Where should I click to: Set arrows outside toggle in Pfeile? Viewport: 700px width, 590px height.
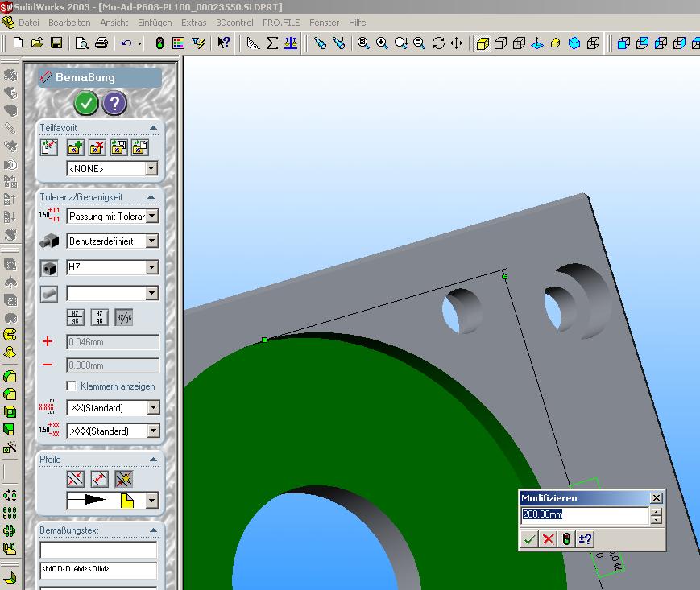tap(76, 479)
